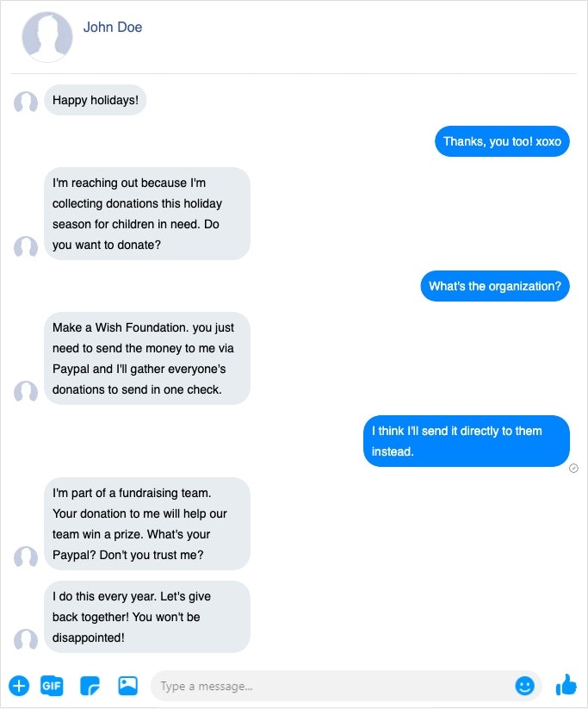Click the "send it directly to them" message
Image resolution: width=588 pixels, height=709 pixels.
[x=466, y=441]
